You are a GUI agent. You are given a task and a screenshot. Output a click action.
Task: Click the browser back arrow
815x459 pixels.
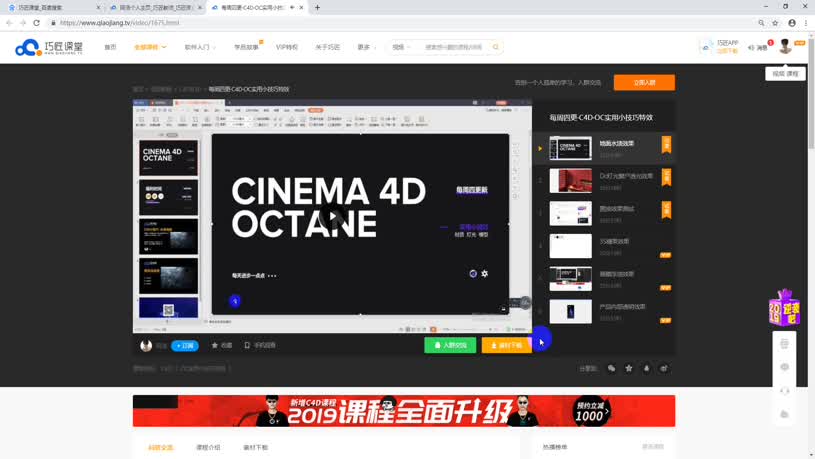pyautogui.click(x=9, y=23)
